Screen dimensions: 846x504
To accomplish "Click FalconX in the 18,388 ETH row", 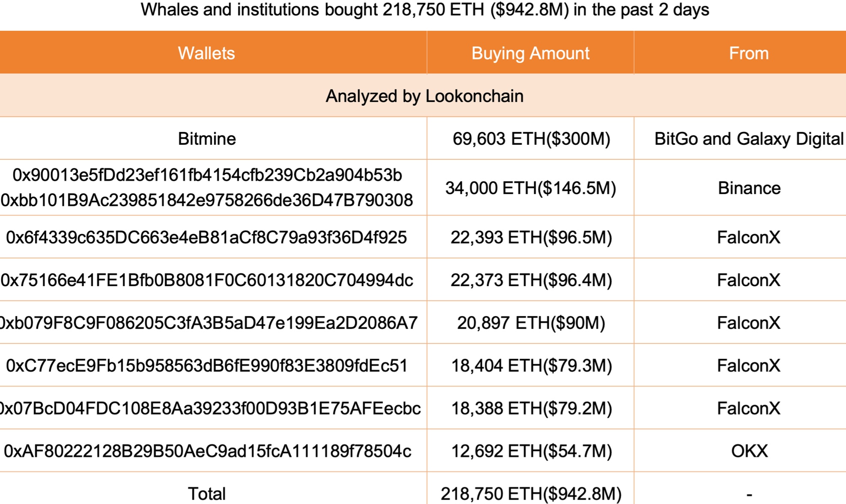I will (748, 409).
